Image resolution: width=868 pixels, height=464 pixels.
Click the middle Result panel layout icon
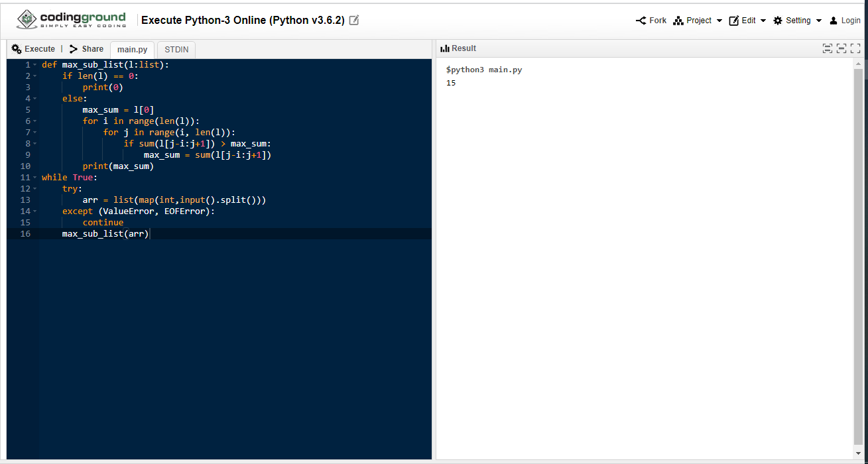pos(841,48)
